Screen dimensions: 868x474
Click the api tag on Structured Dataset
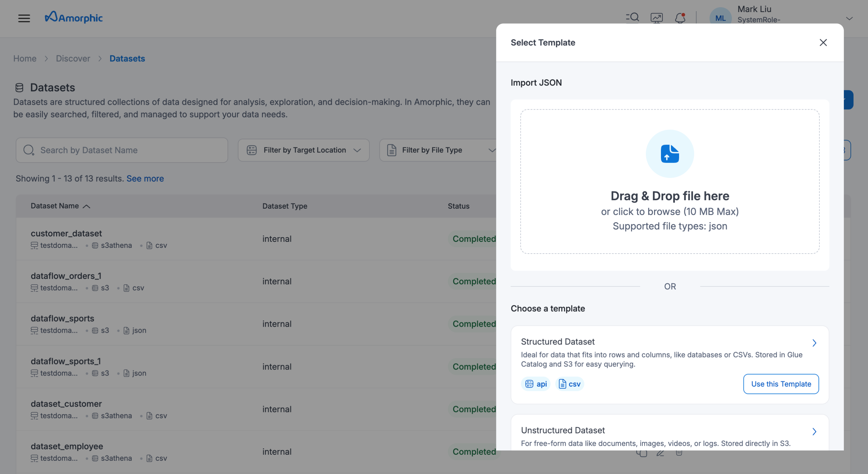(x=536, y=384)
